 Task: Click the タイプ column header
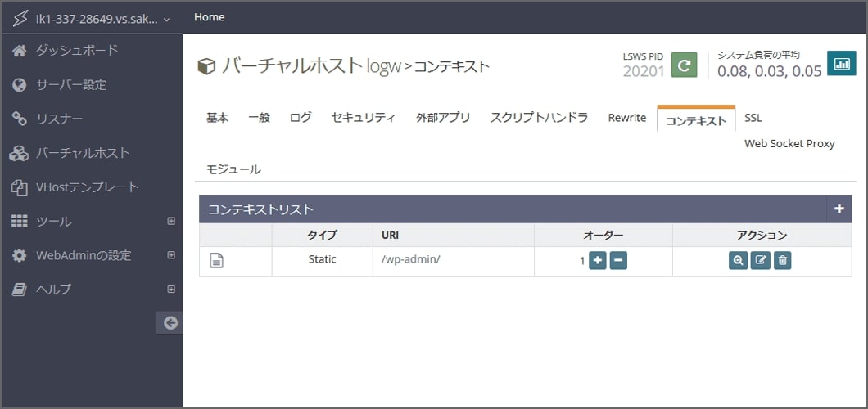322,235
